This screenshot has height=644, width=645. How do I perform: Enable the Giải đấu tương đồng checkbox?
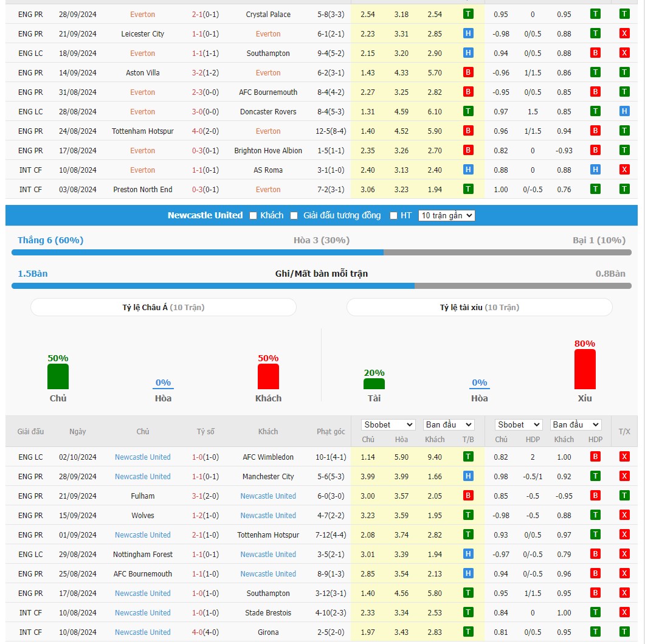294,216
